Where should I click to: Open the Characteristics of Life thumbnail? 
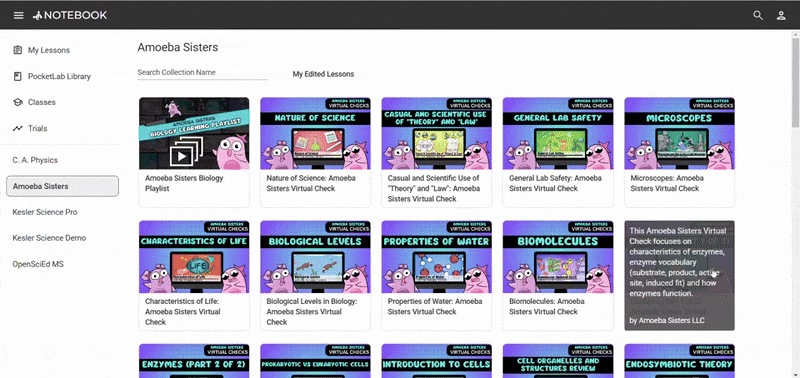[x=194, y=257]
